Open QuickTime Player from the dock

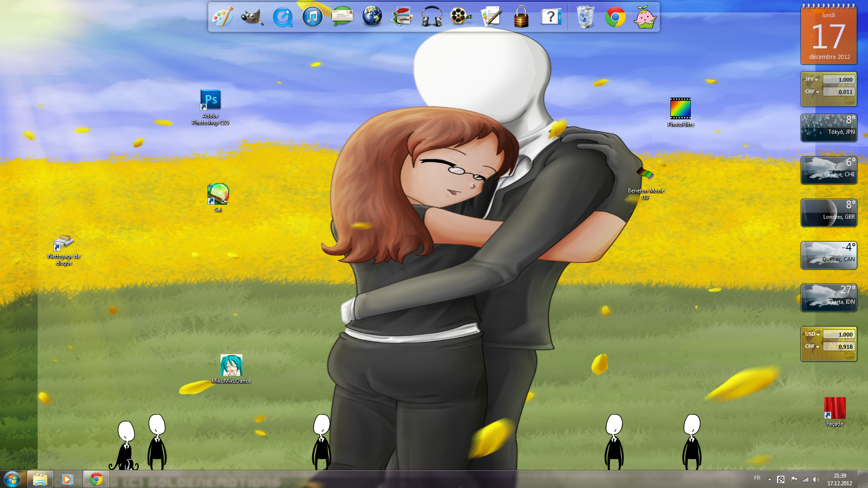(x=283, y=17)
